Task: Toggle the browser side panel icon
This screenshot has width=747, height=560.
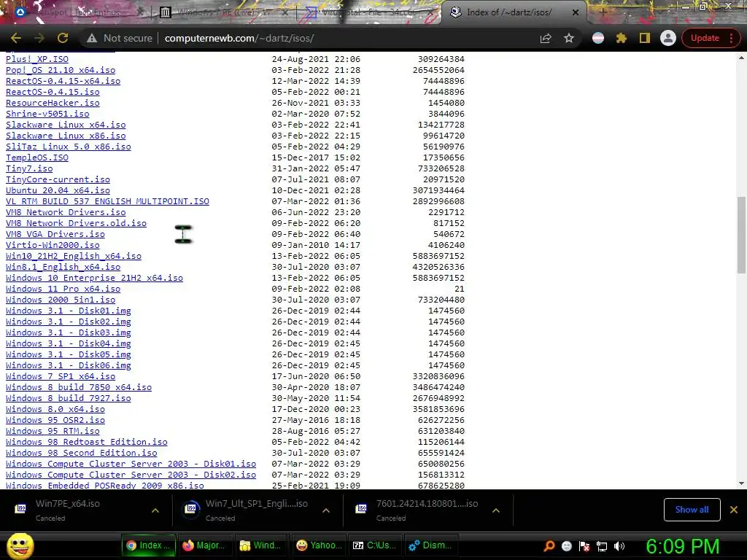Action: pyautogui.click(x=645, y=38)
